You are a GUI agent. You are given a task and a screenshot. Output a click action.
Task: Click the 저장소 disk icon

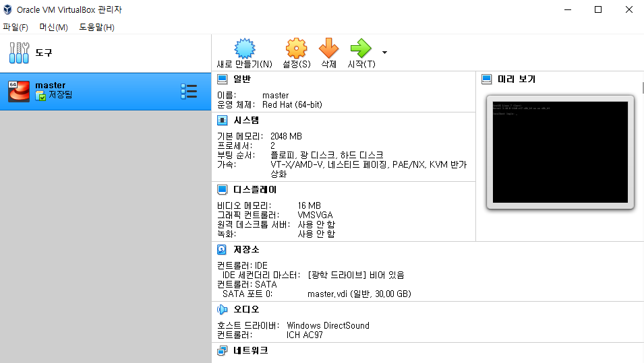pyautogui.click(x=222, y=249)
